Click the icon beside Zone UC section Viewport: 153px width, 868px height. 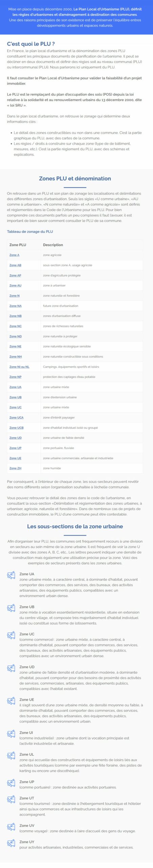click(x=11, y=635)
